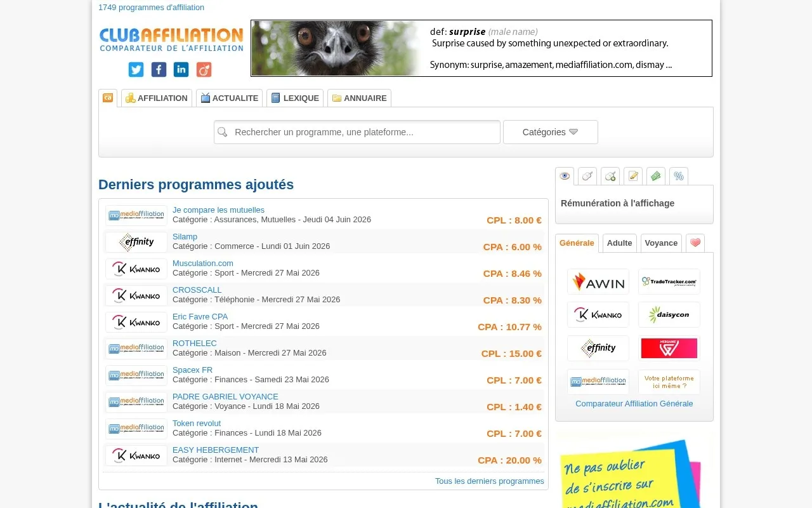Click the 'CPL : 8.00 €' value

pyautogui.click(x=514, y=220)
